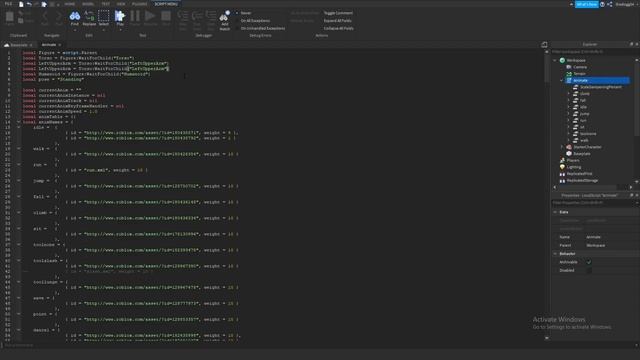Select the Workspace item in Explorer
Image resolution: width=640 pixels, height=360 pixels.
pyautogui.click(x=576, y=60)
